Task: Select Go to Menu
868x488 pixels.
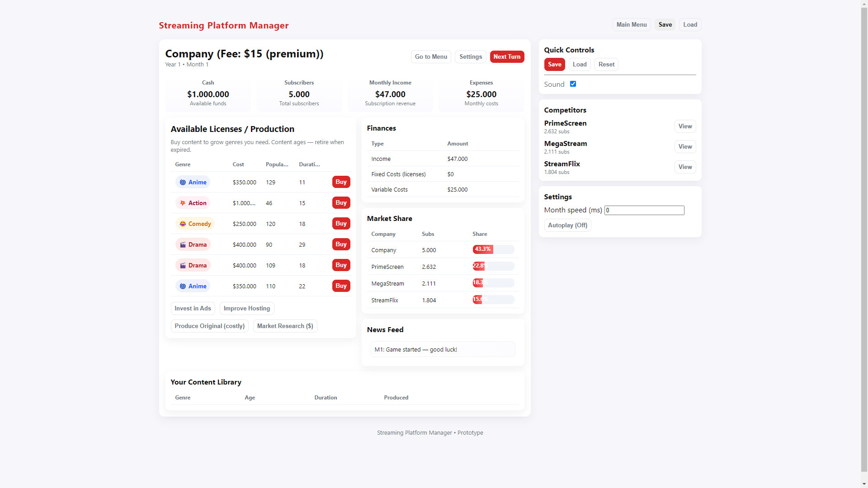Action: click(430, 56)
